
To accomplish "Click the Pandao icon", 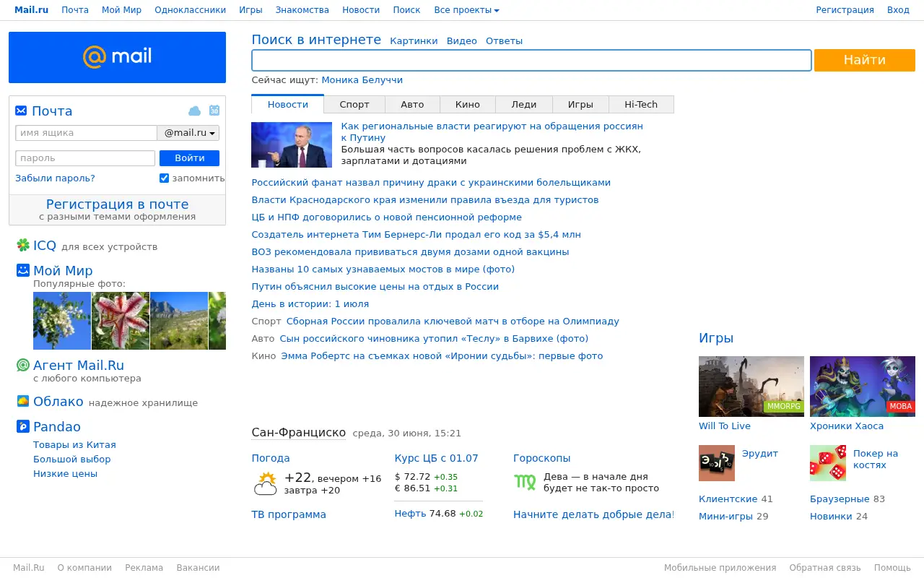I will [x=23, y=426].
